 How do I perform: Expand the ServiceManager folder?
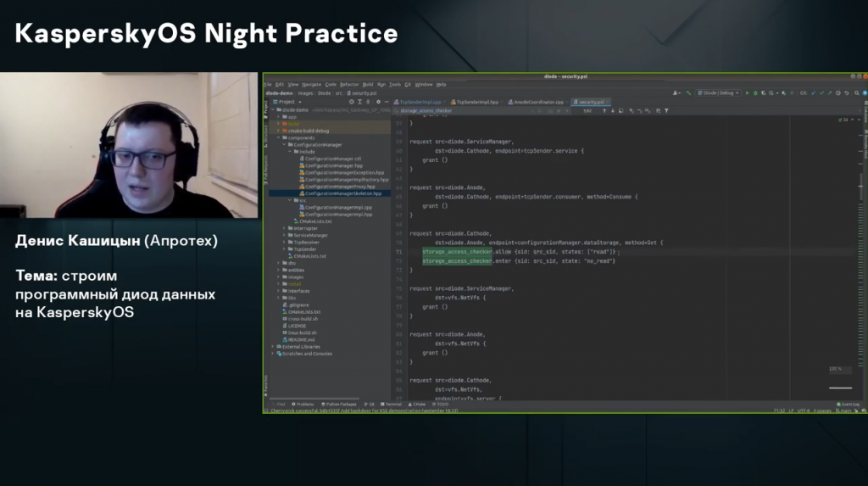point(284,235)
